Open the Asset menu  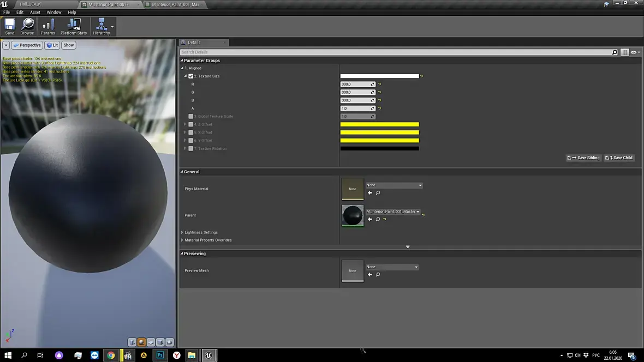[35, 13]
